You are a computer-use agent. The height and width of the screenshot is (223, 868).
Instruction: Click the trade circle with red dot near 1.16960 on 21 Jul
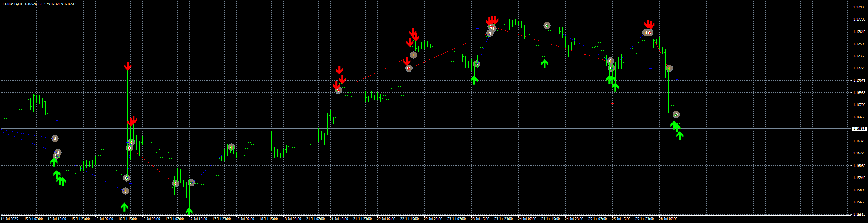338,90
